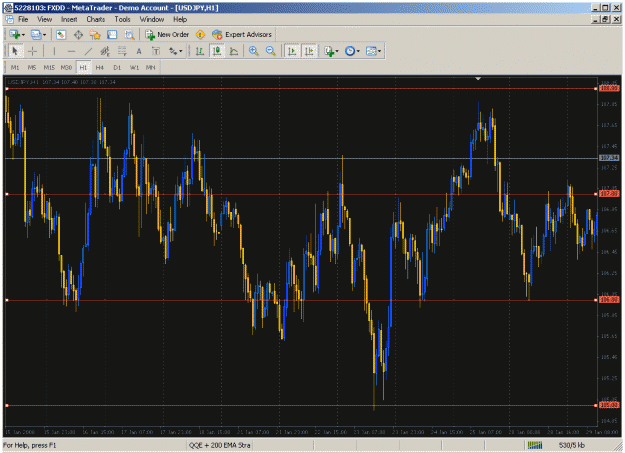The image size is (625, 453).
Task: Launch MetaEditor from the yellow diamond icon
Action: coord(200,35)
